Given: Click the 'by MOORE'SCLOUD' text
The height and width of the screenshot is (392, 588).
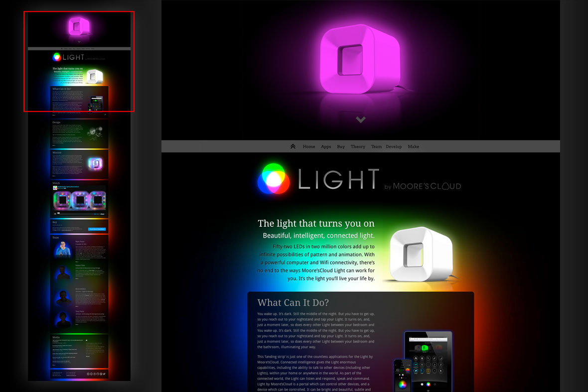Looking at the screenshot, I should [423, 186].
